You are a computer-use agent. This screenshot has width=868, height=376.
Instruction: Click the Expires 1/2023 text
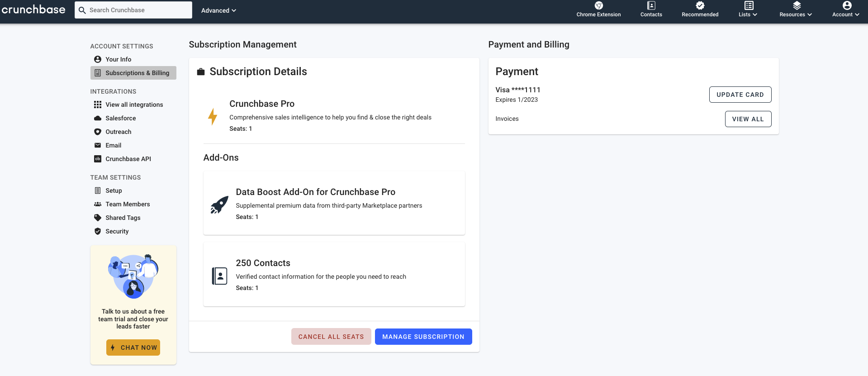point(517,100)
